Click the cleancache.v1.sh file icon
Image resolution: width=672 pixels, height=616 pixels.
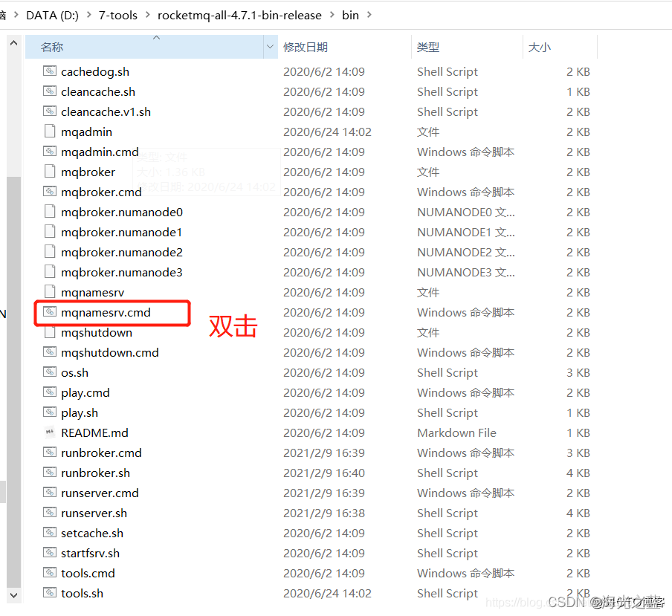pos(50,111)
